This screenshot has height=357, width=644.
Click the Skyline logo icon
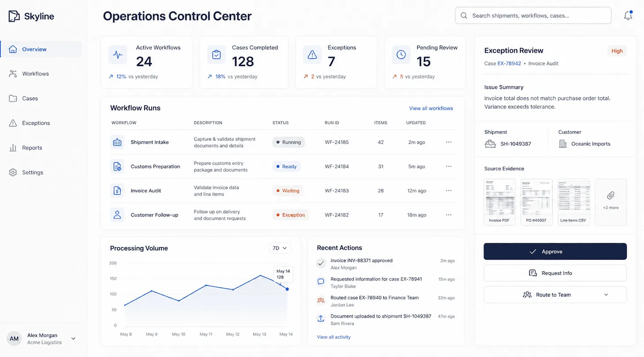point(14,16)
